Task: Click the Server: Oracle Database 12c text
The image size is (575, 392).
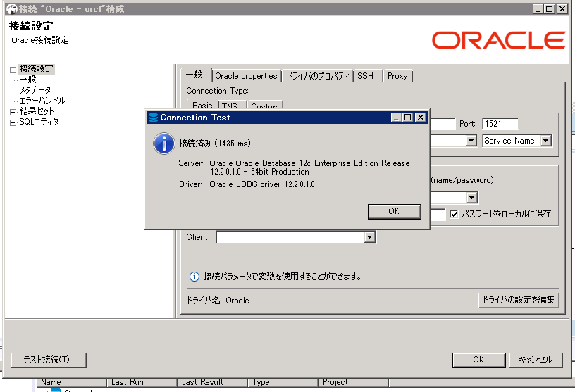Action: pyautogui.click(x=309, y=167)
